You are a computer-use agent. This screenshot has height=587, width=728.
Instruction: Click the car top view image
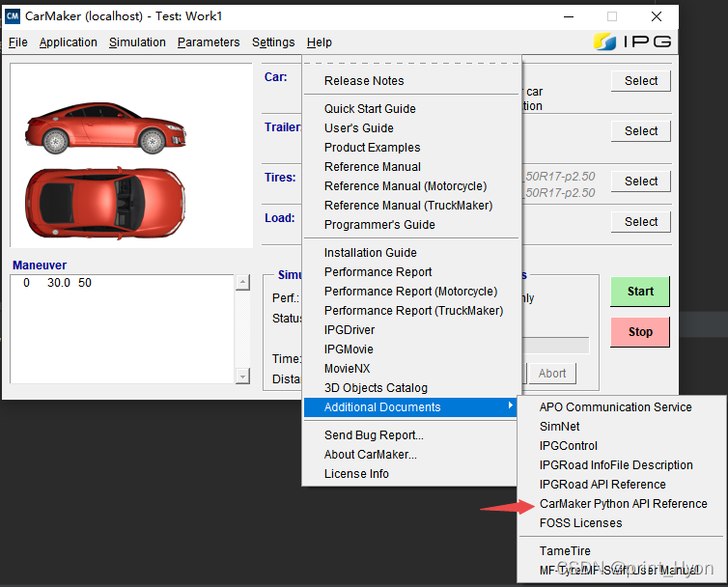click(106, 204)
